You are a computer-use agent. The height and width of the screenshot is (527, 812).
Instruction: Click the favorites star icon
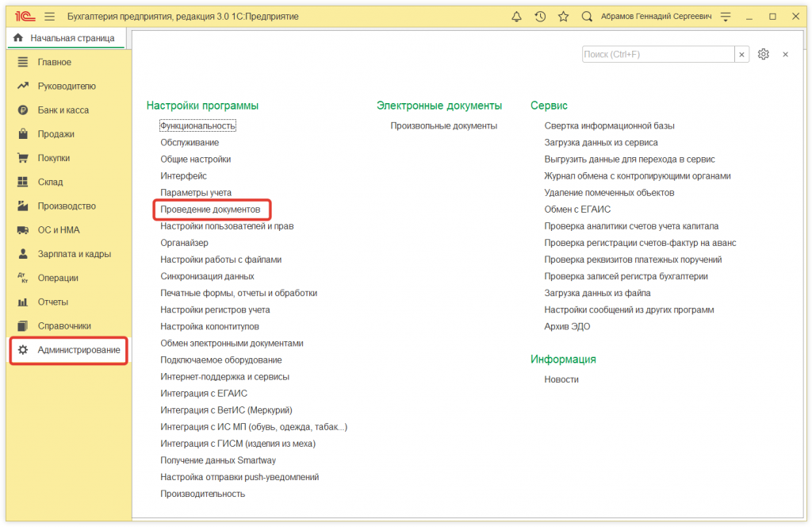coord(563,16)
